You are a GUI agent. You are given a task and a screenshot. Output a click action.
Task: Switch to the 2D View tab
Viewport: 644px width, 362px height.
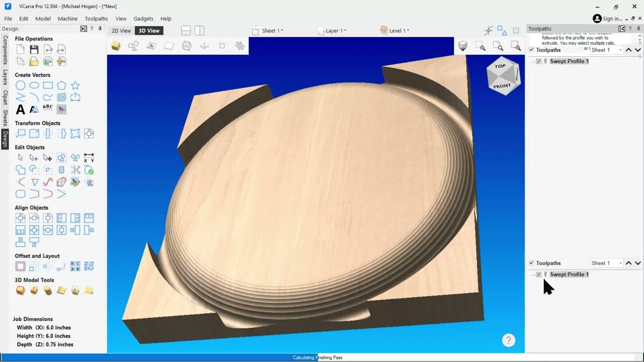tap(121, 31)
